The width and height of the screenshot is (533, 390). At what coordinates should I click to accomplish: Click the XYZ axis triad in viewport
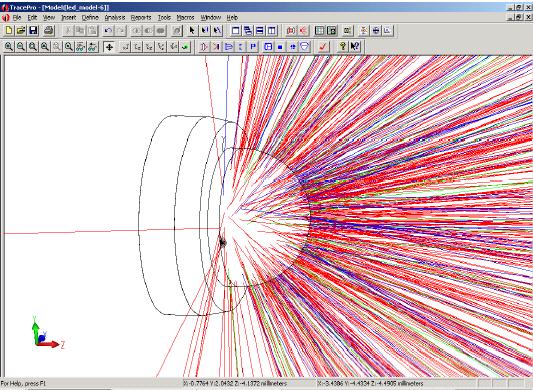click(x=48, y=333)
